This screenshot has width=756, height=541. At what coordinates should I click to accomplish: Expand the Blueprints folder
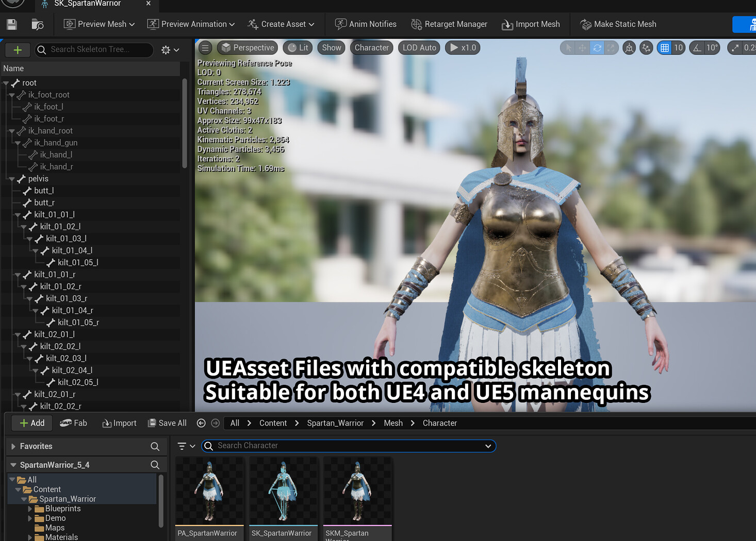tap(30, 509)
